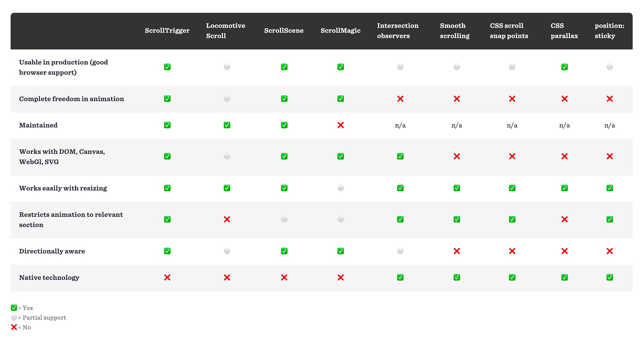Click the Restricts animation to relevant section label
Image resolution: width=644 pixels, height=346 pixels.
tap(71, 220)
